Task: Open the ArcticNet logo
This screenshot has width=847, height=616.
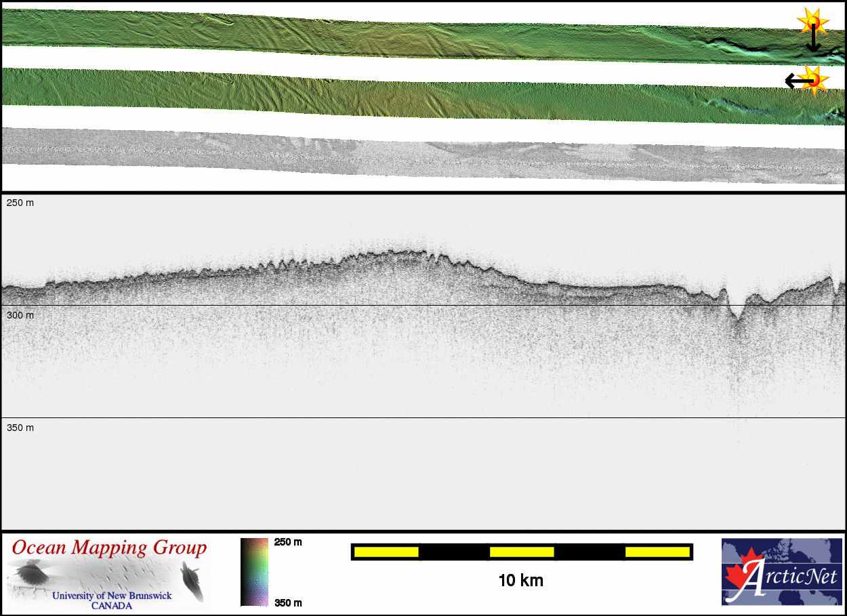Action: click(x=781, y=571)
